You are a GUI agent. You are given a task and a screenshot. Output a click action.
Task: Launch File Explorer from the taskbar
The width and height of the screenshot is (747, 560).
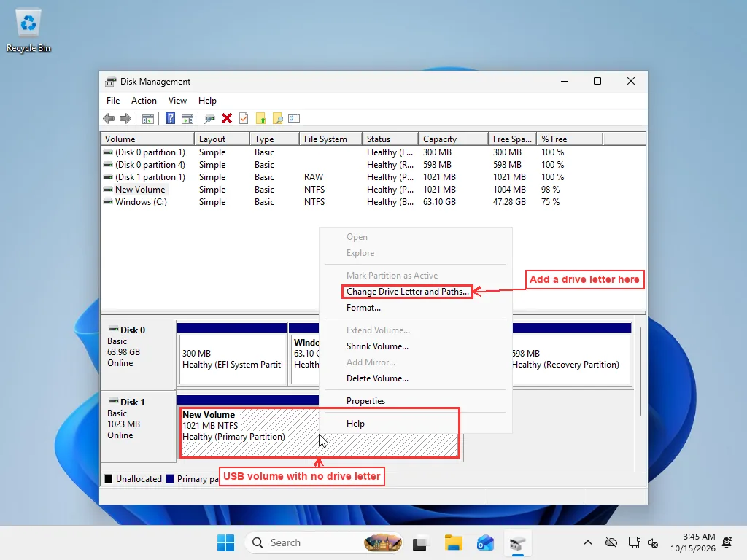click(x=454, y=542)
